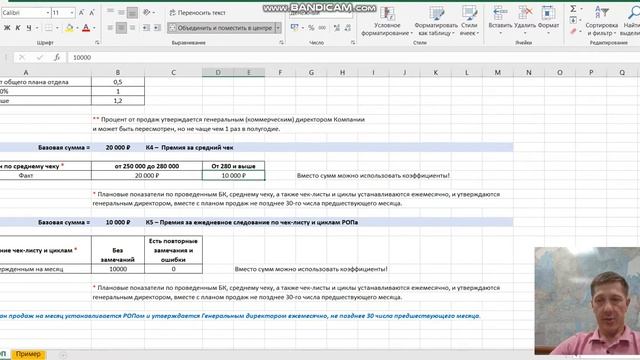Click the AutoSum sigma icon
This screenshot has width=640, height=360.
click(x=573, y=9)
